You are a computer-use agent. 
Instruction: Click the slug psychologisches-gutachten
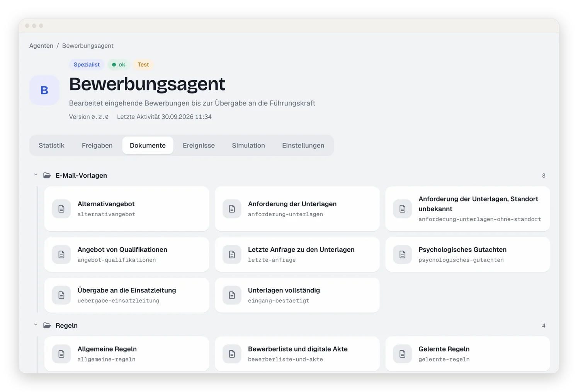click(x=461, y=260)
